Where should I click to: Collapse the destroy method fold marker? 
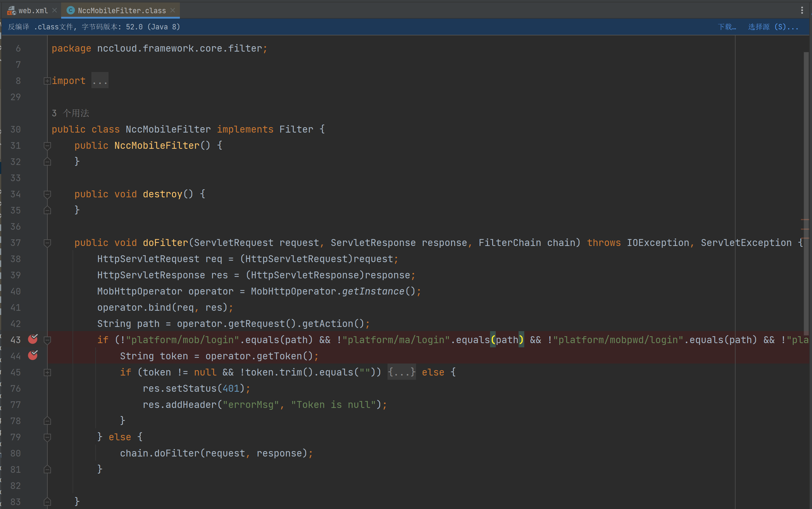(47, 194)
